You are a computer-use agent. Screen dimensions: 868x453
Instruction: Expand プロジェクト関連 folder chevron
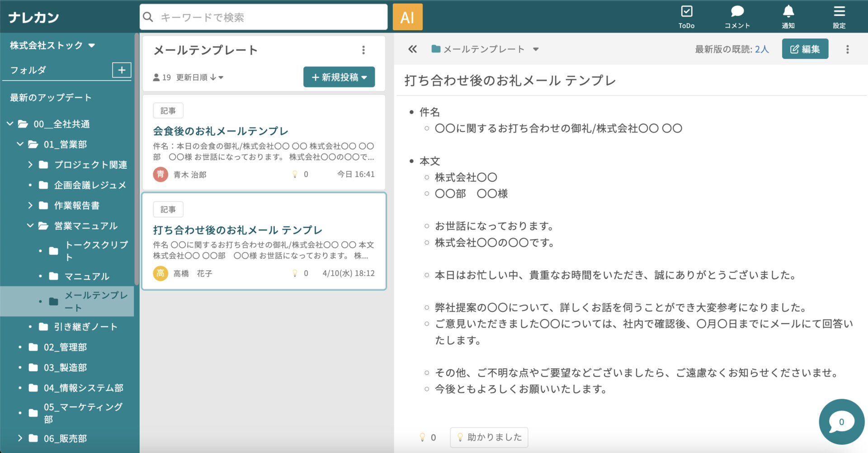[x=30, y=165]
